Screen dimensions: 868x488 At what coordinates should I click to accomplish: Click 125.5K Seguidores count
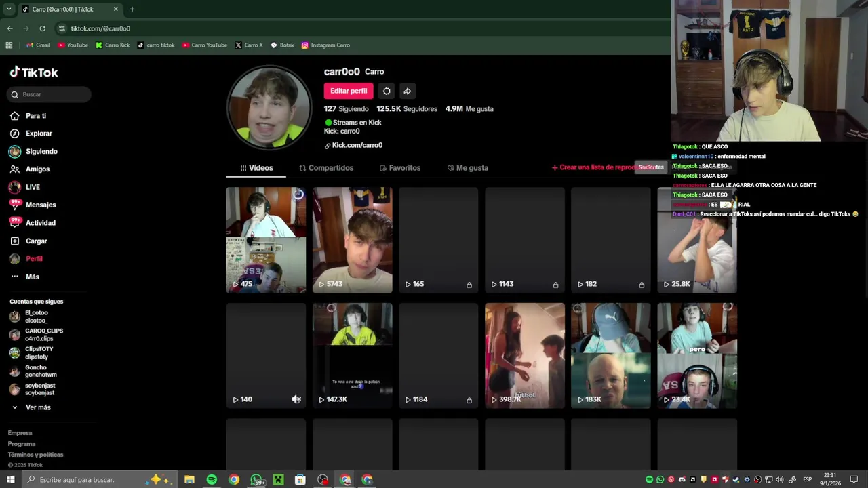tap(407, 108)
